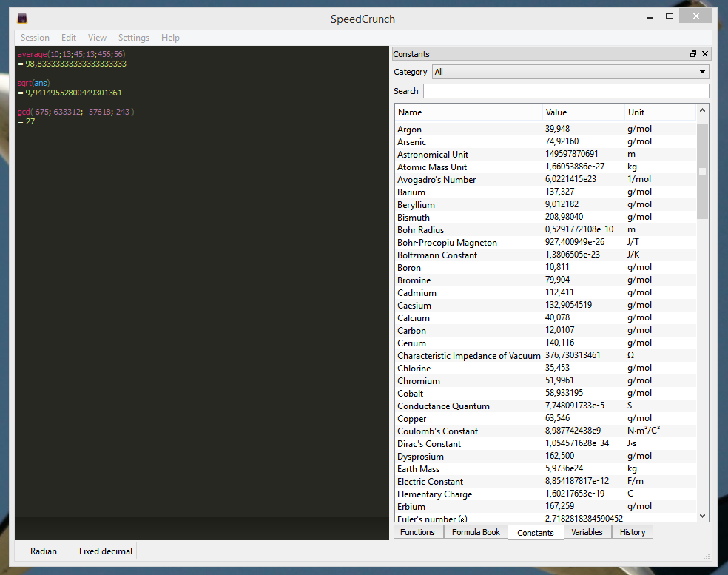Close the Constants panel with its X icon
Image resolution: width=728 pixels, height=575 pixels.
(704, 53)
